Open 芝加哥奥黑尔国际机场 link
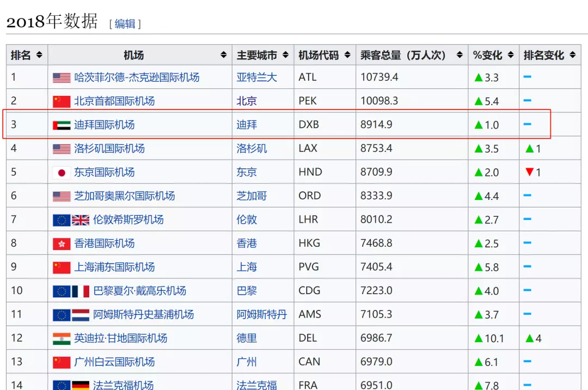 (x=125, y=196)
